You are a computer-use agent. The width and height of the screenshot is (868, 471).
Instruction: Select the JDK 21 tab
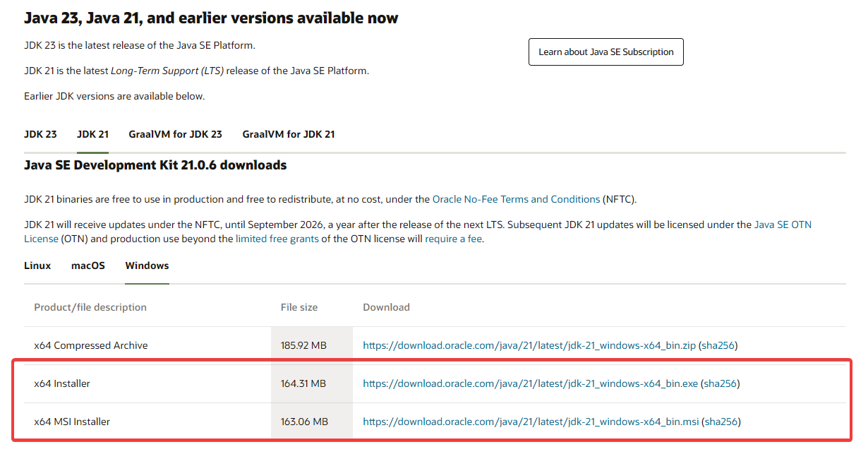click(92, 134)
